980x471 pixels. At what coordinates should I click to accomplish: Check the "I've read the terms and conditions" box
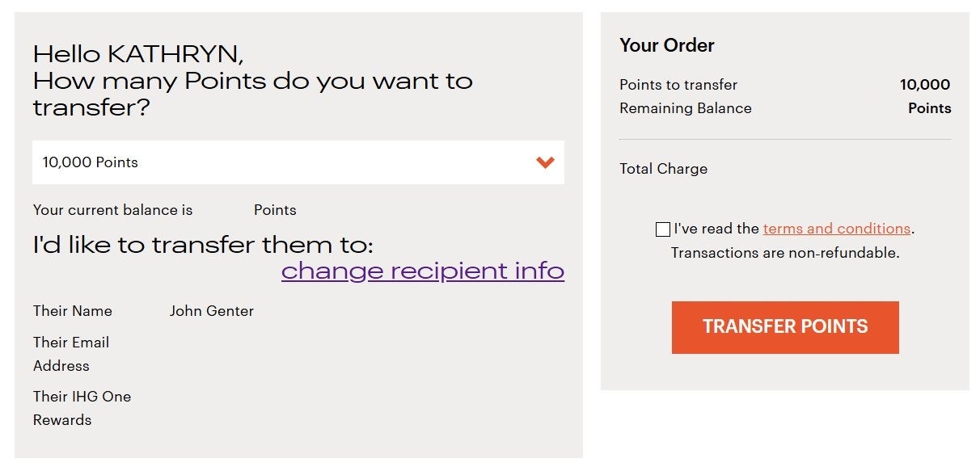click(662, 229)
